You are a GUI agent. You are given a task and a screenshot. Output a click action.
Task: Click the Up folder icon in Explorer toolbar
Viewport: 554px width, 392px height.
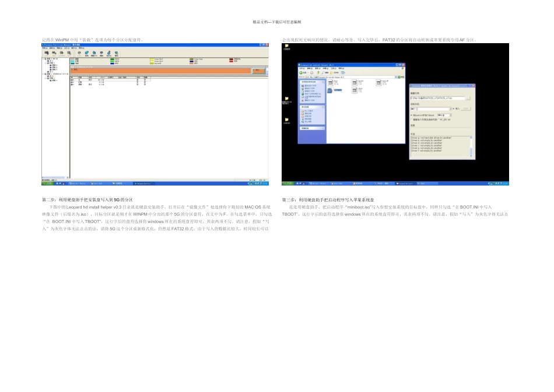pos(318,72)
